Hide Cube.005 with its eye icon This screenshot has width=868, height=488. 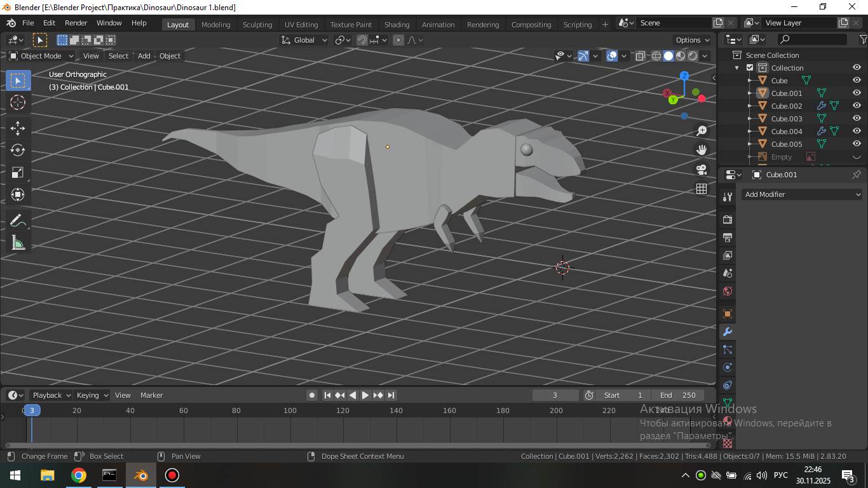pos(857,144)
